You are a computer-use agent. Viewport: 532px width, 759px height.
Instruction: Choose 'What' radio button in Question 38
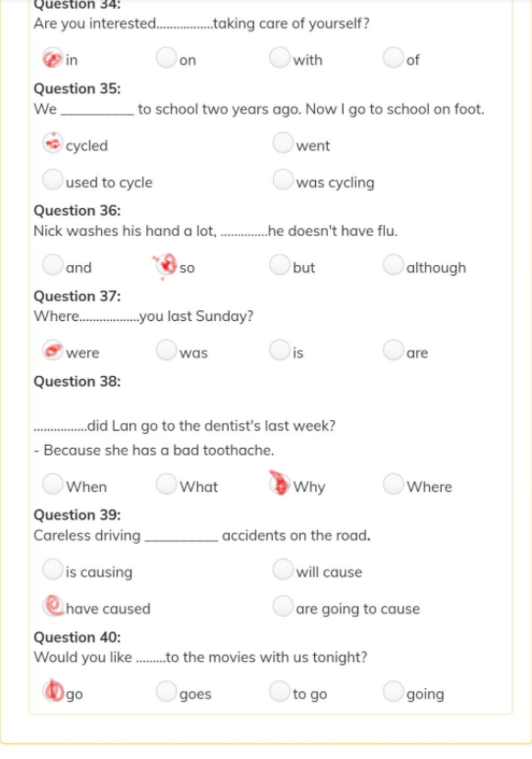click(x=166, y=484)
